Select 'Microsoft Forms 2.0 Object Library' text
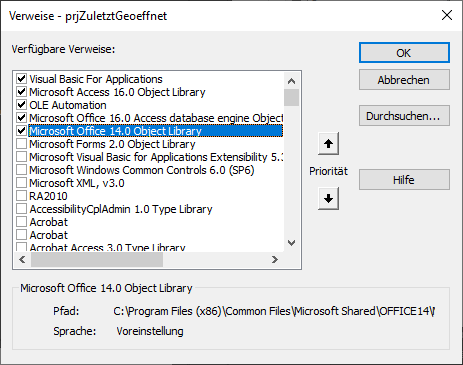 112,144
